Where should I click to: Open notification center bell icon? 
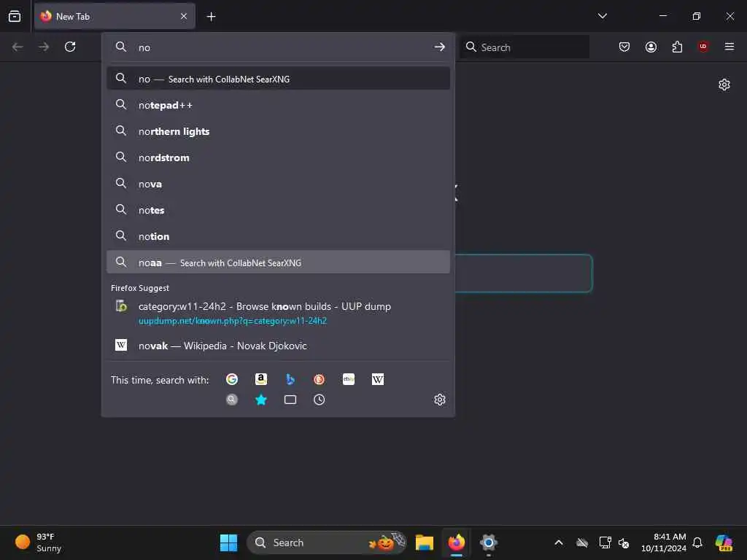tap(697, 542)
